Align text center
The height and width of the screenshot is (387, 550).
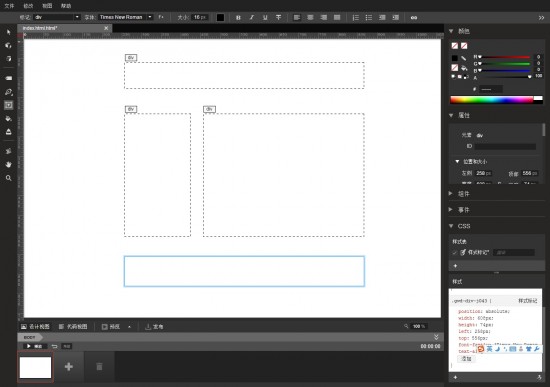(x=310, y=18)
